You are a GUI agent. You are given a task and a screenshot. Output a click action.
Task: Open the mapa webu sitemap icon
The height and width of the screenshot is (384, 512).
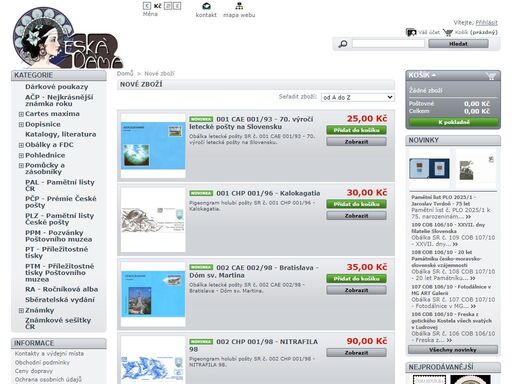[239, 6]
